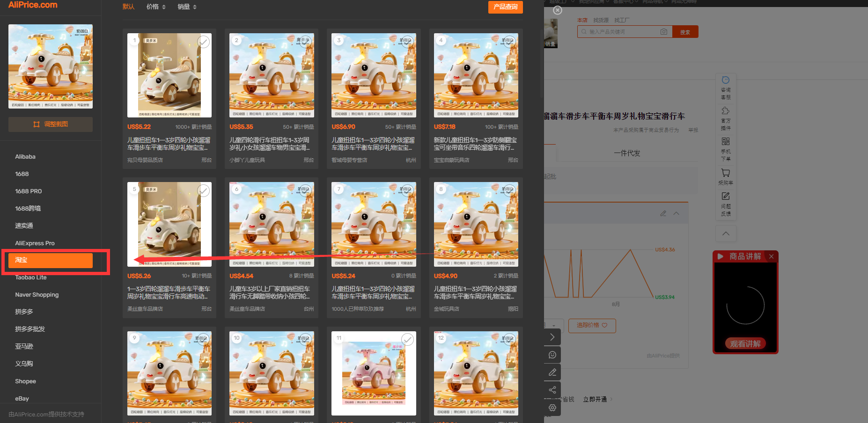Screen dimensions: 868x423
Task: Click the source image thumbnail in the sidebar
Action: pyautogui.click(x=50, y=66)
